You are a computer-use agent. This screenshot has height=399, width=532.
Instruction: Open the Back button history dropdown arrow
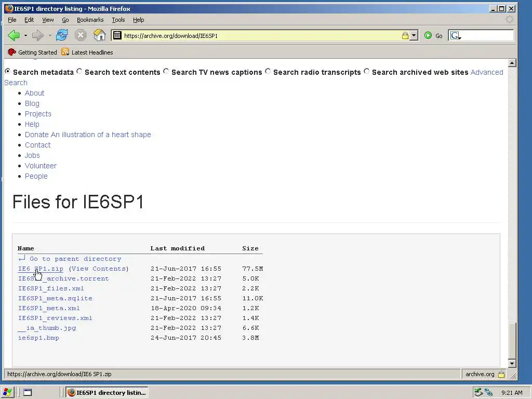coord(25,35)
